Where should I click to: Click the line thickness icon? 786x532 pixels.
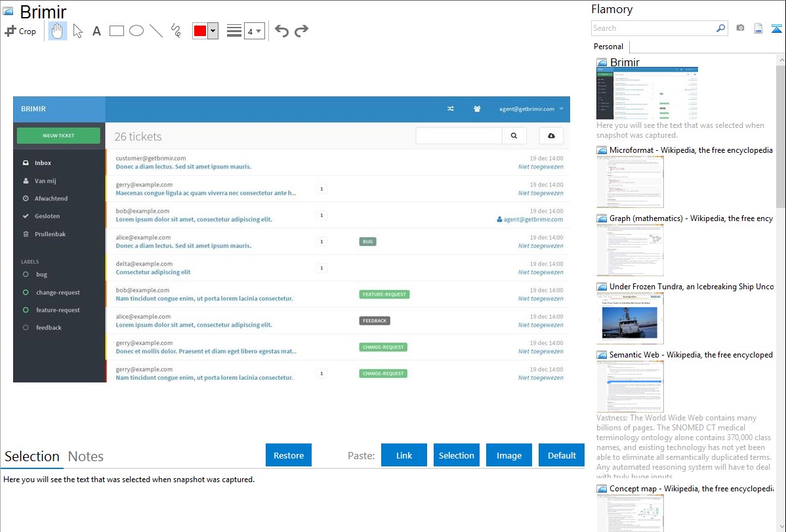click(234, 31)
